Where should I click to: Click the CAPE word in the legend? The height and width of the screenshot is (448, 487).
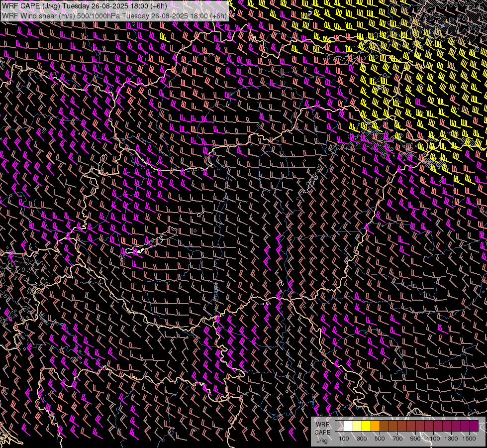tap(322, 433)
